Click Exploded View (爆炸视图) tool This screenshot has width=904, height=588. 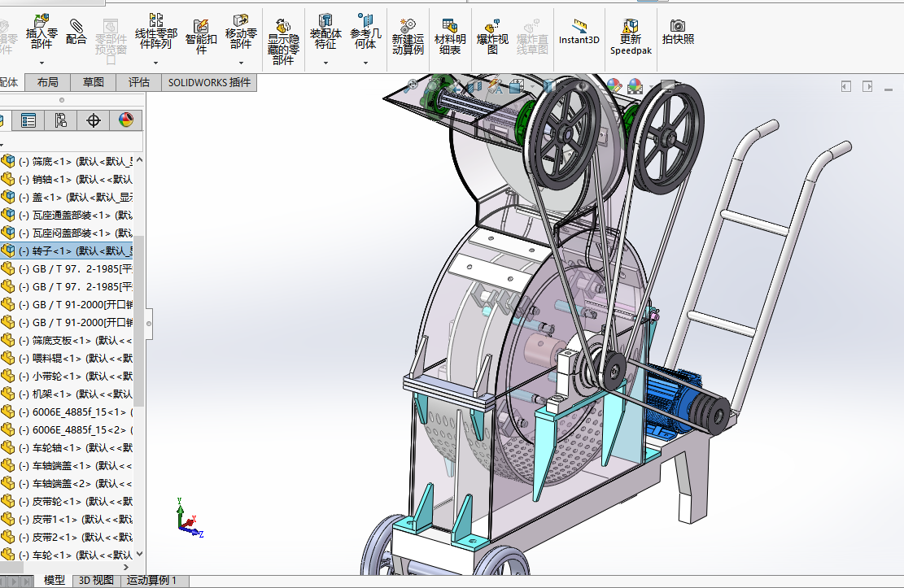492,37
